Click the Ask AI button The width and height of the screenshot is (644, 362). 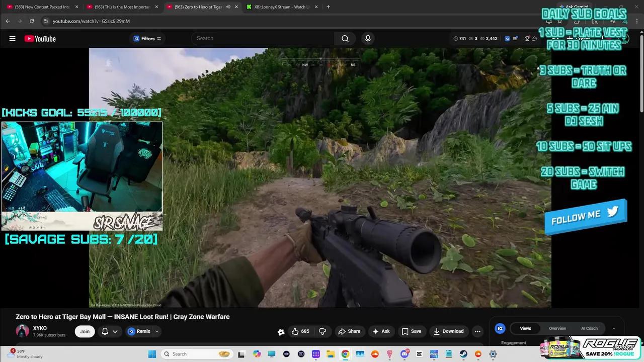(x=381, y=331)
